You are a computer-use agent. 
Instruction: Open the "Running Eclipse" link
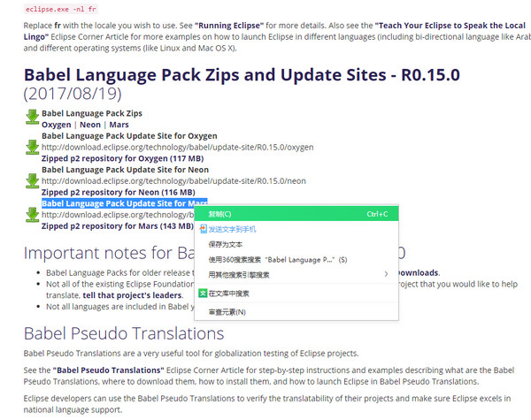229,26
